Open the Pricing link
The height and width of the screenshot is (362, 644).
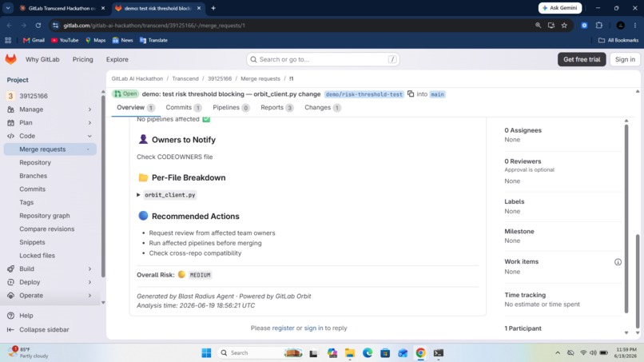pos(82,60)
